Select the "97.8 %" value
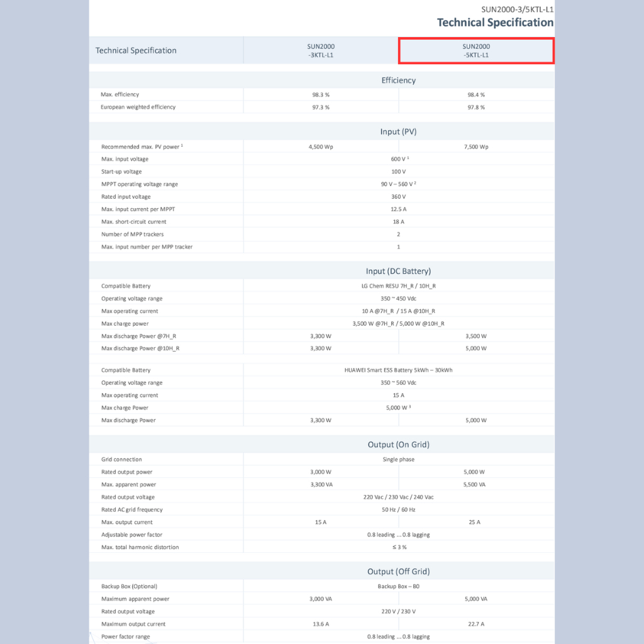This screenshot has width=644, height=644. (x=476, y=107)
